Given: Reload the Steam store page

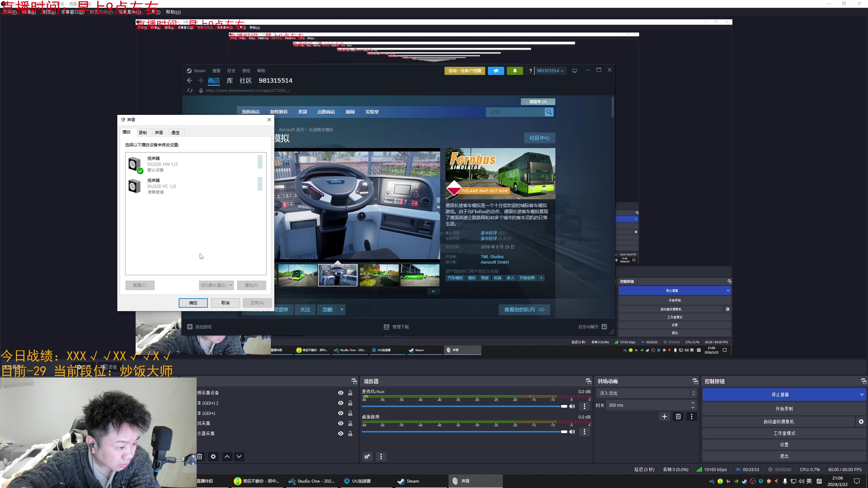Looking at the screenshot, I should point(190,90).
